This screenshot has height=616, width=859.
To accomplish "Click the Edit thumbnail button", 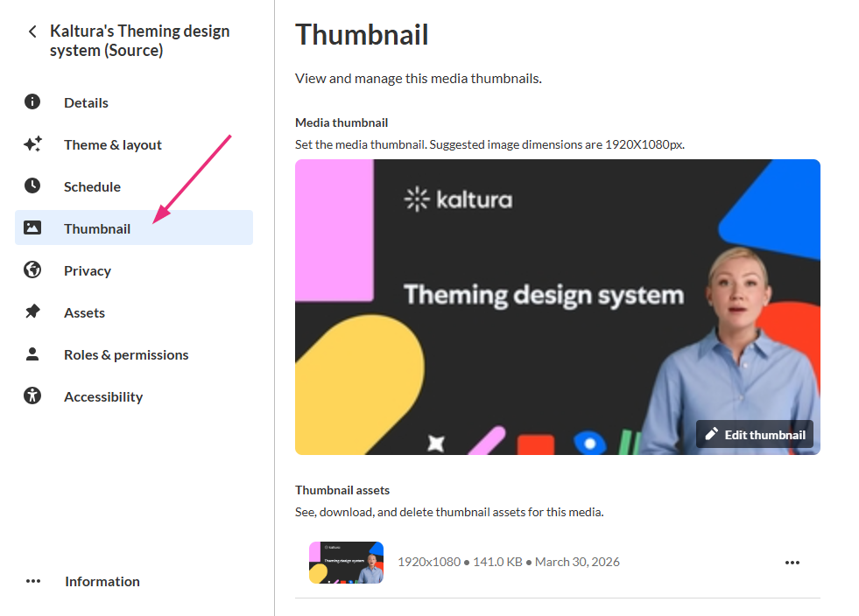I will (755, 434).
